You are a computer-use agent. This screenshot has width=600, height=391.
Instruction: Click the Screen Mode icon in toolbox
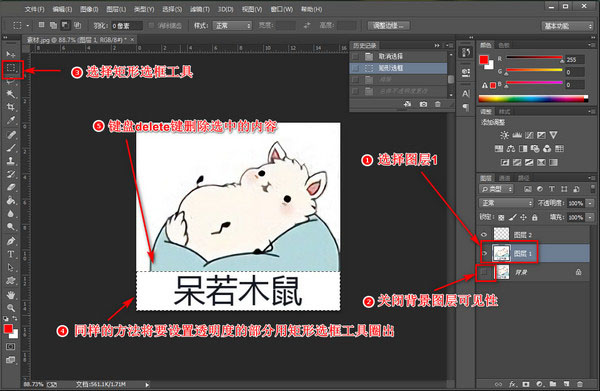[x=11, y=360]
